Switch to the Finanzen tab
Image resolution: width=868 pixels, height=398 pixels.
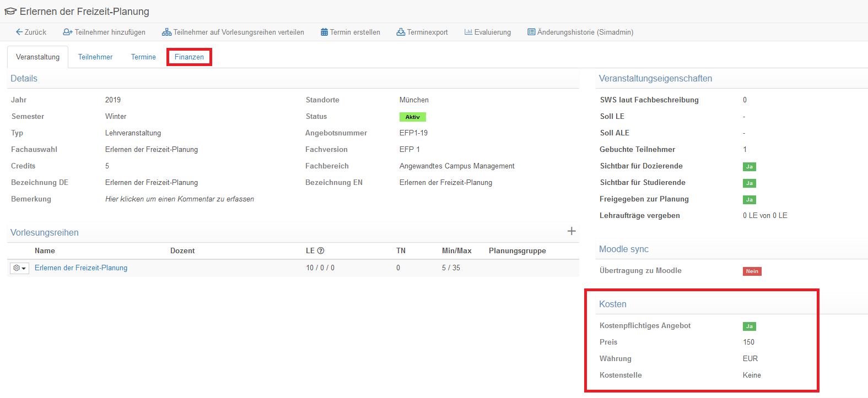pos(189,57)
